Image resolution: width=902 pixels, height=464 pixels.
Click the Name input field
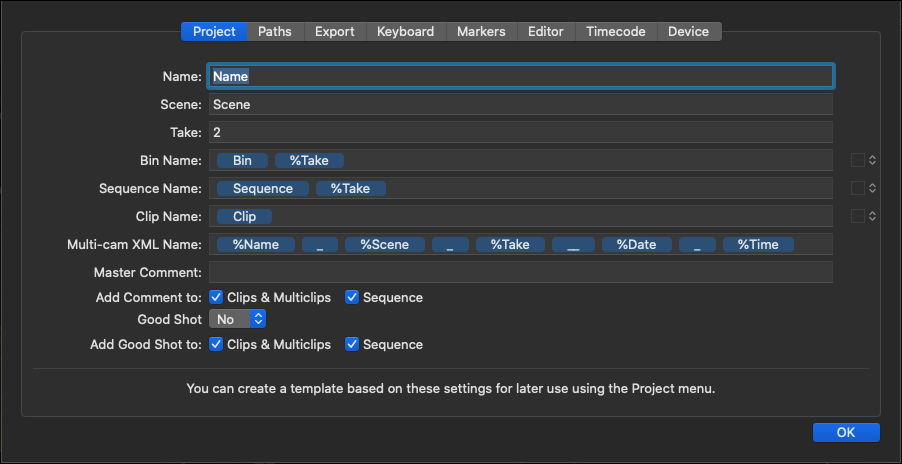(521, 76)
